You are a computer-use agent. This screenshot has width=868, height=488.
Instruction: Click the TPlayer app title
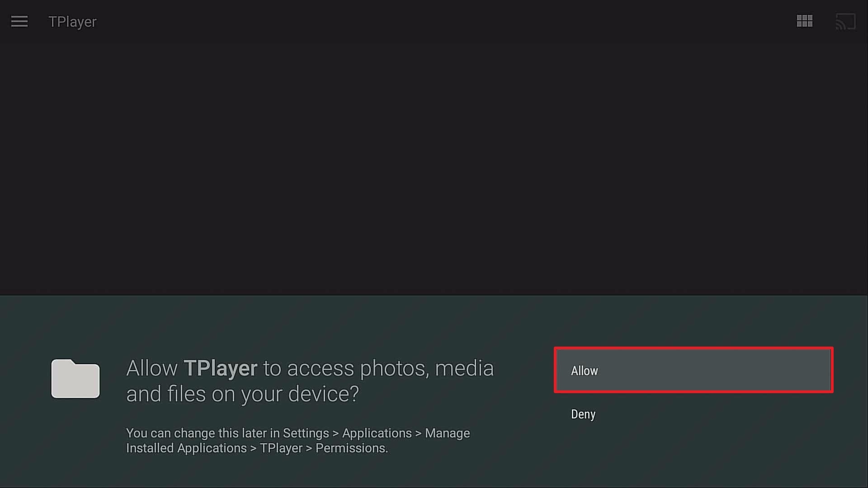tap(72, 22)
